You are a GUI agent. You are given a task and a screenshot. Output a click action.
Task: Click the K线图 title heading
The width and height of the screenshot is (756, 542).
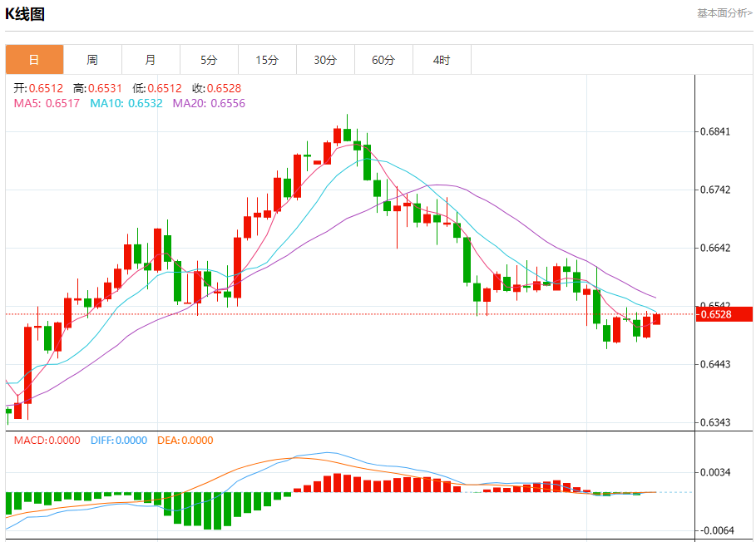(x=25, y=14)
